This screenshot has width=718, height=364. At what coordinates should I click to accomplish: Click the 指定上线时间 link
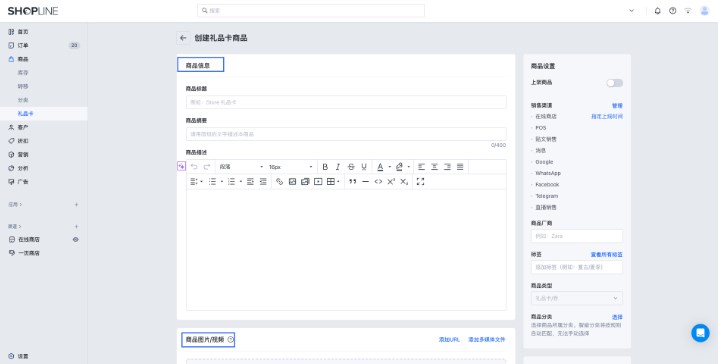pyautogui.click(x=607, y=117)
